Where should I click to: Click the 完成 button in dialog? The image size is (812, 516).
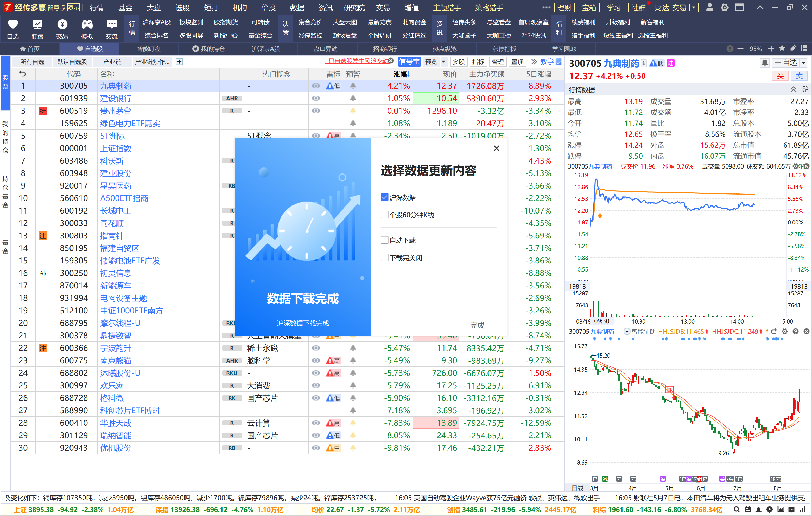point(477,325)
